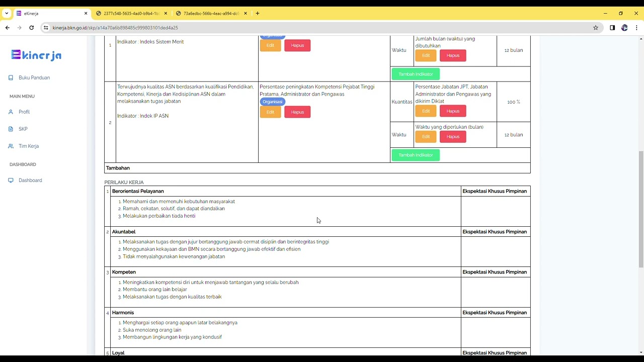This screenshot has width=644, height=362.
Task: Hapus 'Persentase Jabatan JPT' Kuantitas indicator
Action: [453, 111]
